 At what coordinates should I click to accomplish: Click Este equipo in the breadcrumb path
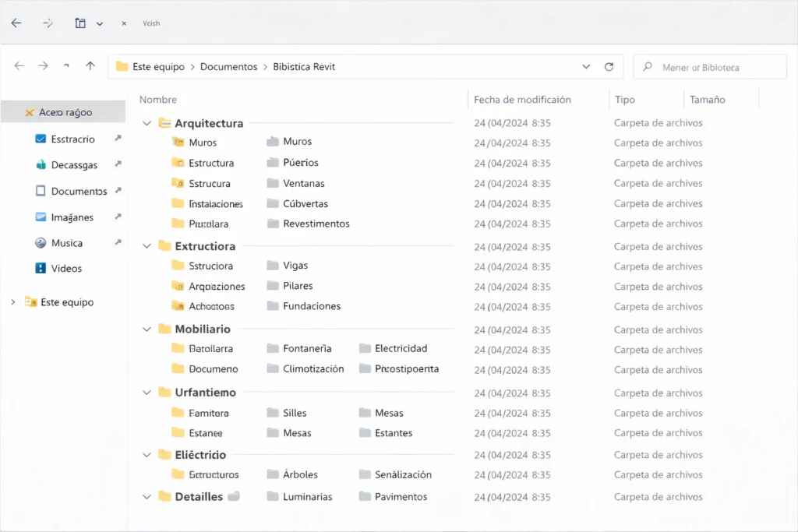[x=158, y=67]
